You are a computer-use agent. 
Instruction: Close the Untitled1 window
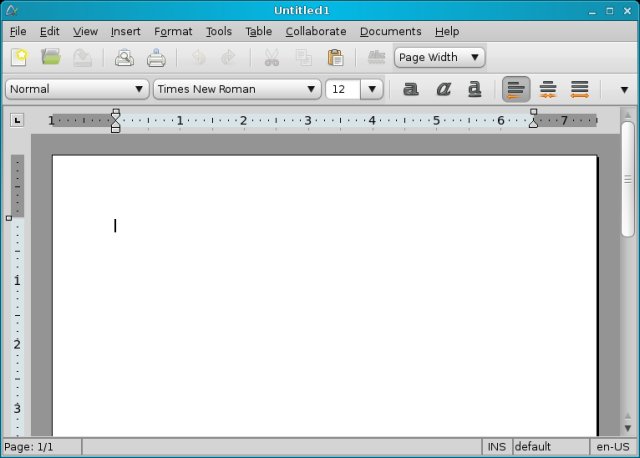pyautogui.click(x=627, y=11)
